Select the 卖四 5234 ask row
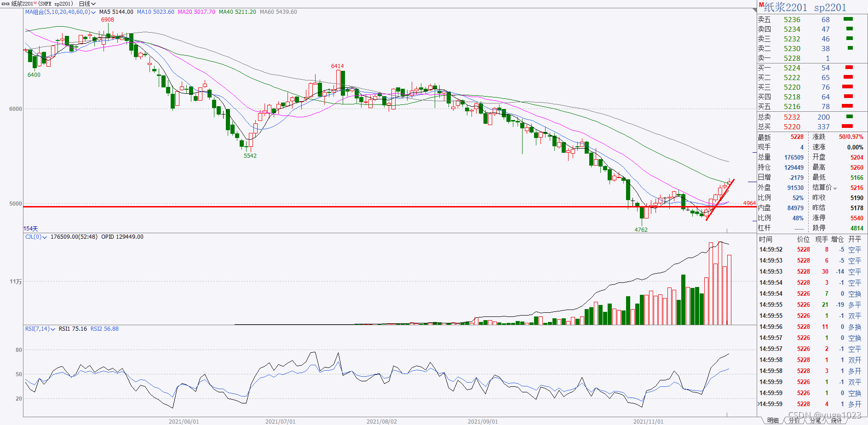 point(812,29)
